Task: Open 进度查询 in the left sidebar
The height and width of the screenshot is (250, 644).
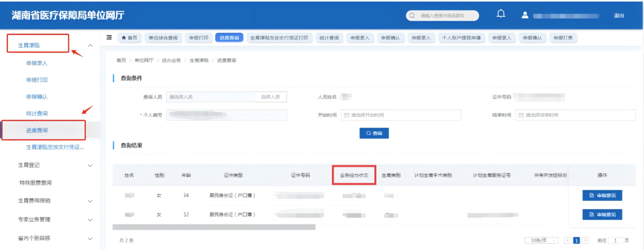Action: coord(37,130)
